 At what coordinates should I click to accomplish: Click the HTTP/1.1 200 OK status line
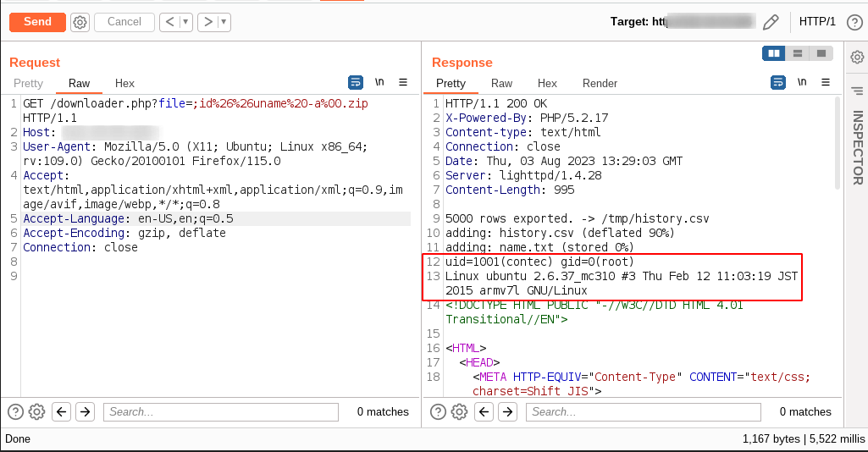(x=496, y=103)
